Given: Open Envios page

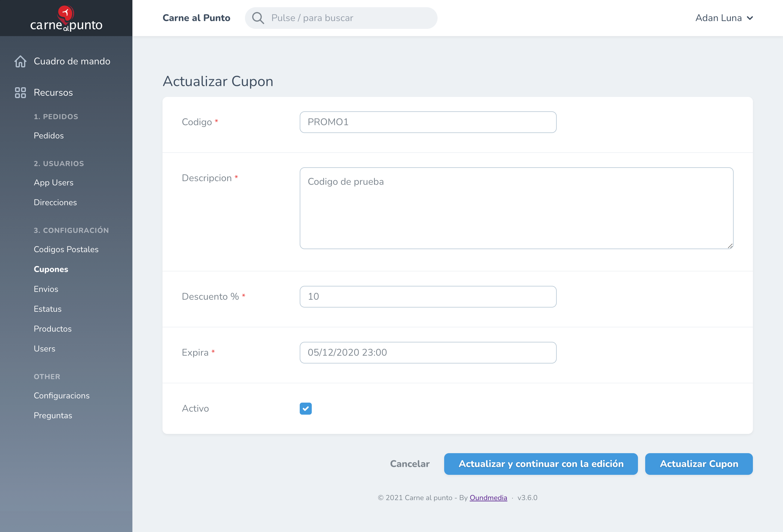Looking at the screenshot, I should click(x=46, y=289).
